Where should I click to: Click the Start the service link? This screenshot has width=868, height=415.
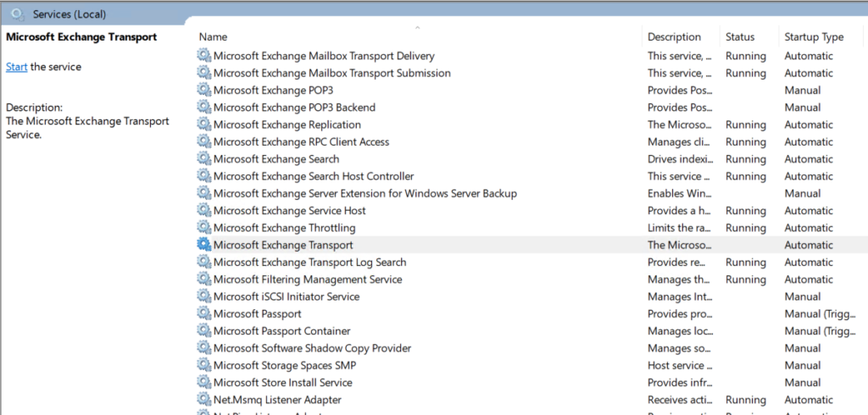click(17, 67)
